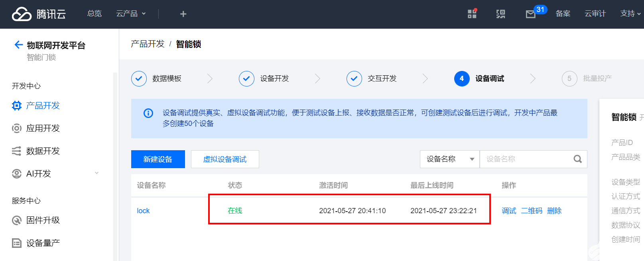Open the 总览 overview page
The height and width of the screenshot is (261, 644).
tap(95, 14)
